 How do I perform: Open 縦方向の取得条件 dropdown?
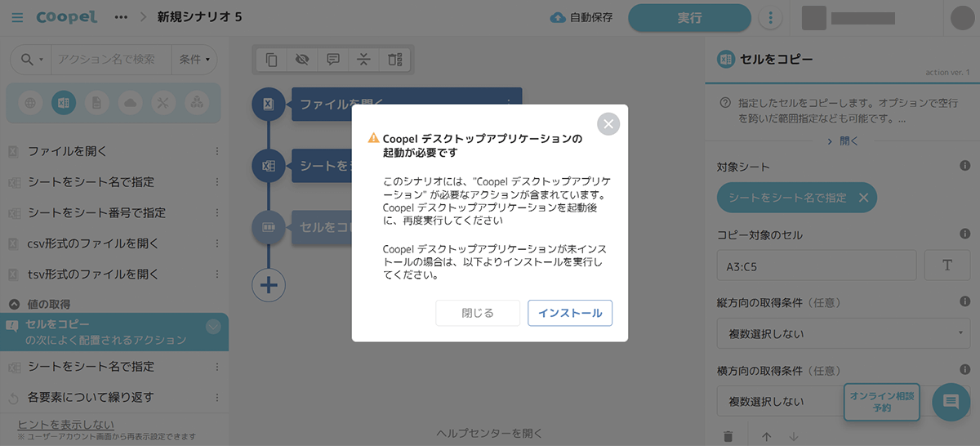click(844, 333)
